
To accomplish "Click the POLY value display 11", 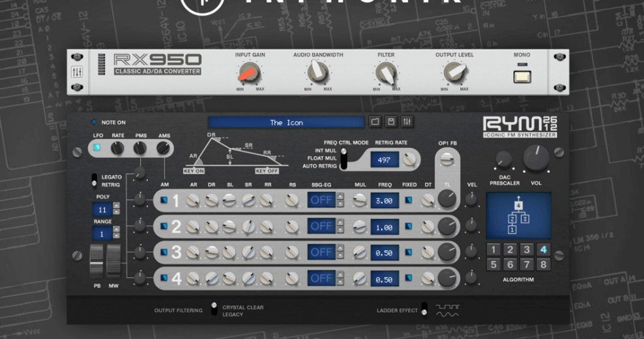I will point(102,210).
